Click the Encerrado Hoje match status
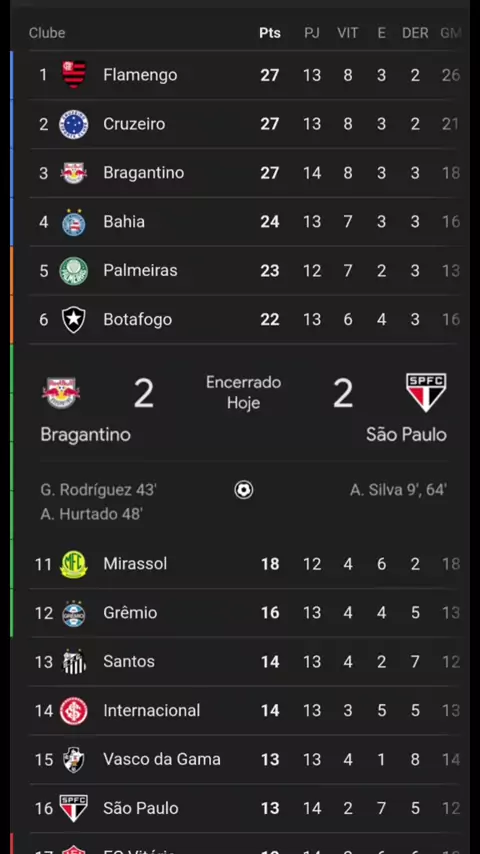480x854 pixels. click(244, 393)
